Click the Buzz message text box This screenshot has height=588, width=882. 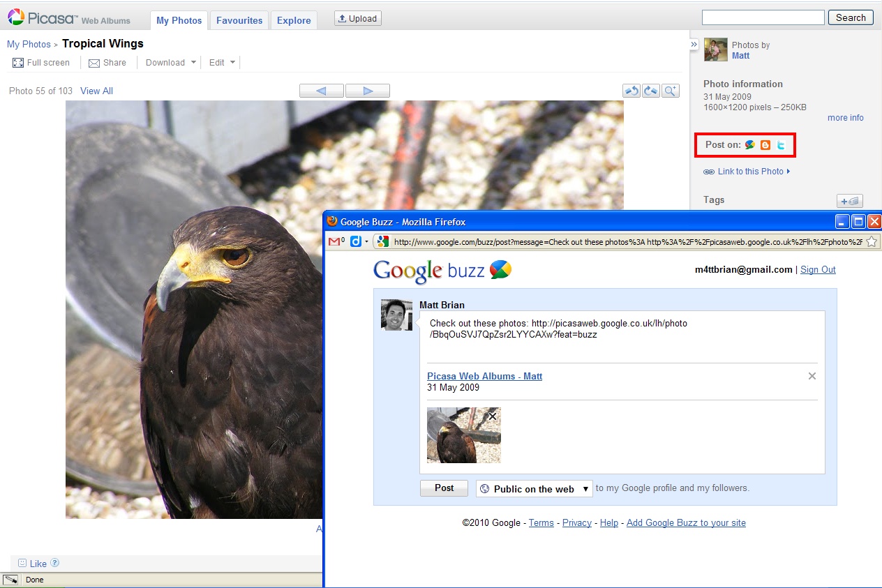coord(622,338)
